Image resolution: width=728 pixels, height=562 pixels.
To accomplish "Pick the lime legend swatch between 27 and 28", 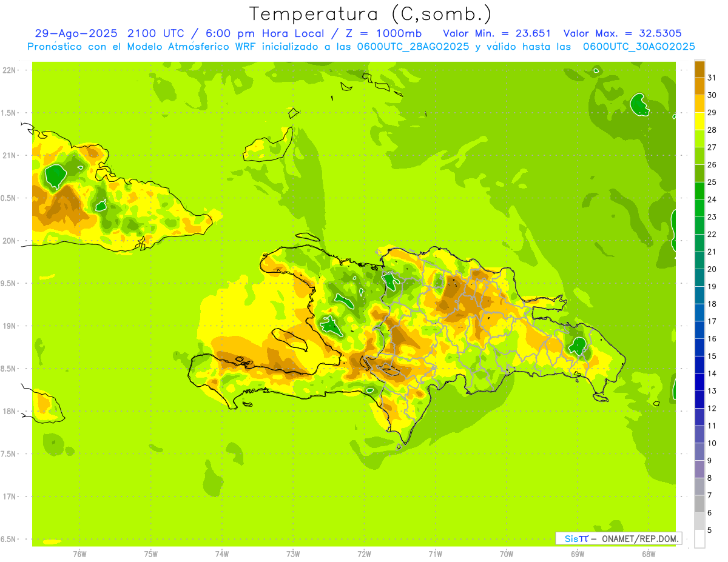I will (x=699, y=138).
